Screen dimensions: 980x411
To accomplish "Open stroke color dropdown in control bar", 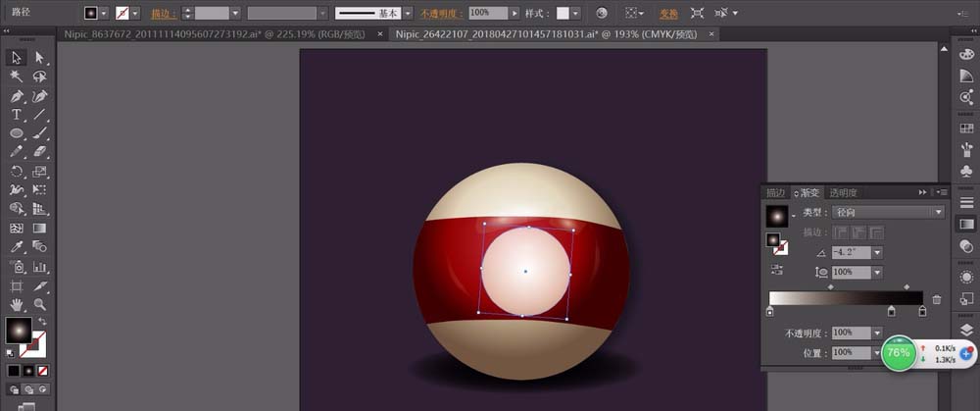I will tap(135, 13).
